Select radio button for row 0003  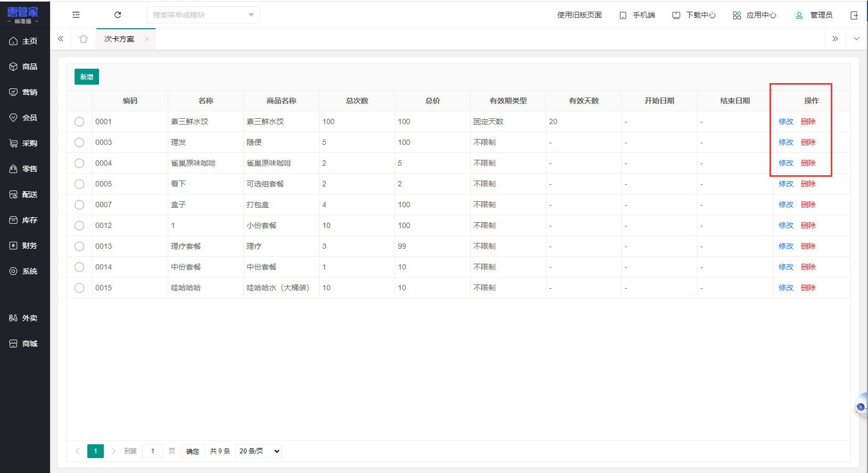[79, 142]
